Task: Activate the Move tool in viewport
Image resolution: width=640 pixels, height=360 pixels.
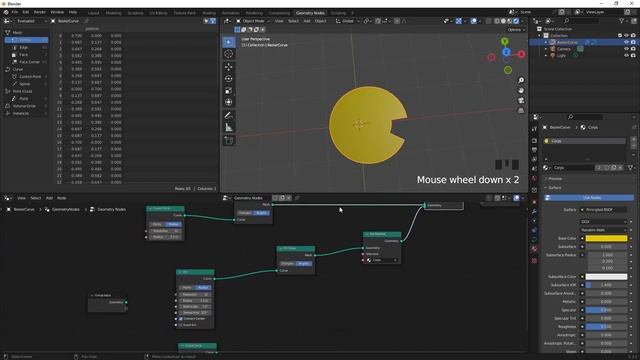Action: click(x=229, y=67)
